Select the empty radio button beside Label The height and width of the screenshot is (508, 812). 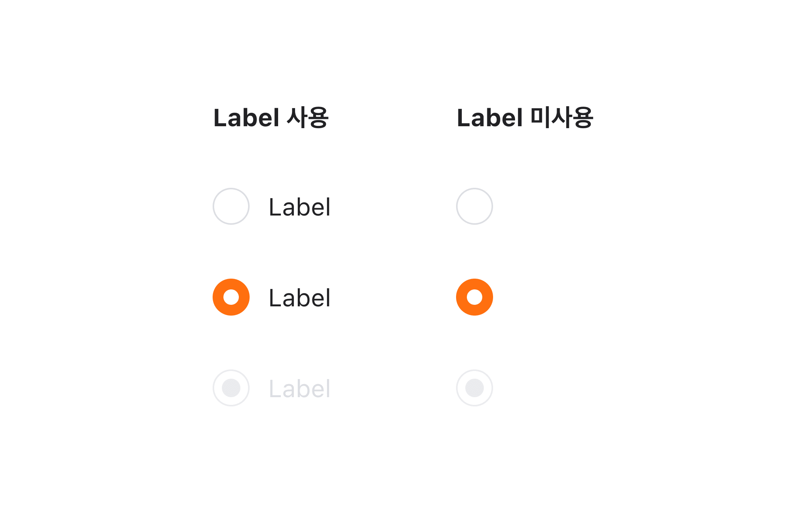(x=231, y=206)
